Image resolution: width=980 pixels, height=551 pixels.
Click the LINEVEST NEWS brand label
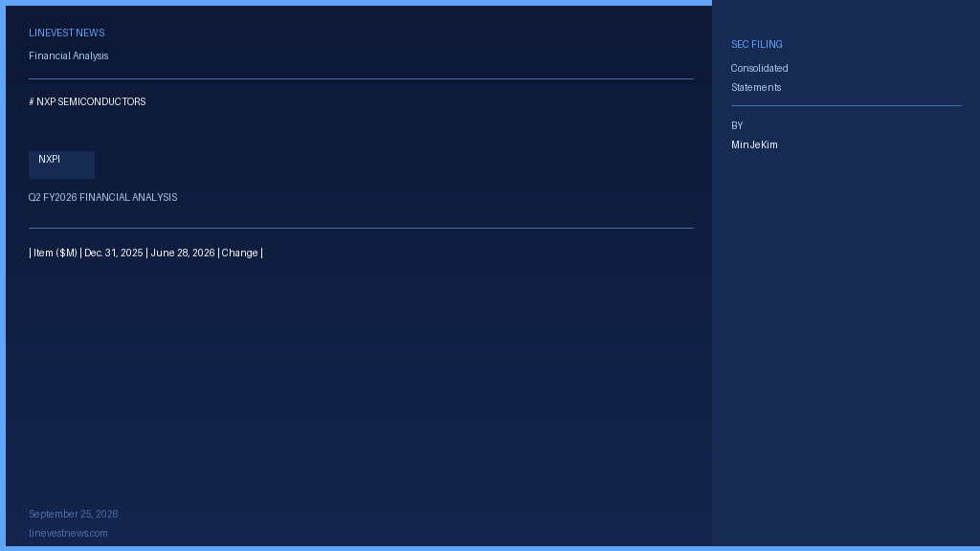tap(67, 33)
